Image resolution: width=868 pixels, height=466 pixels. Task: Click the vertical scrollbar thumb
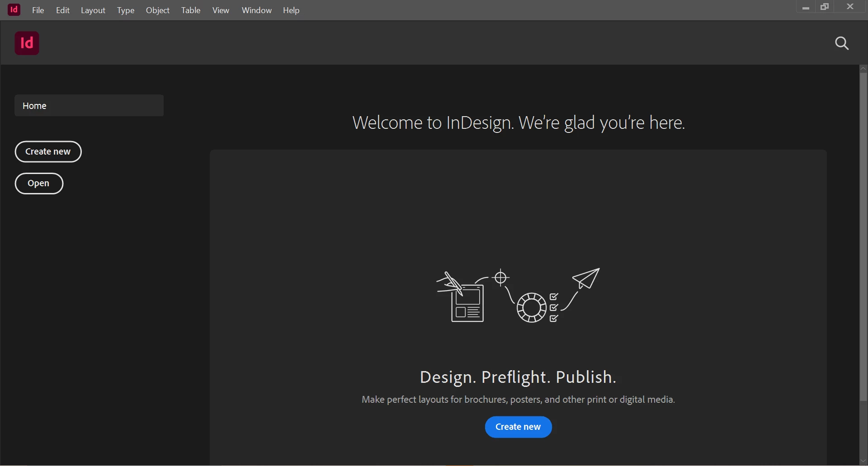pos(863,237)
